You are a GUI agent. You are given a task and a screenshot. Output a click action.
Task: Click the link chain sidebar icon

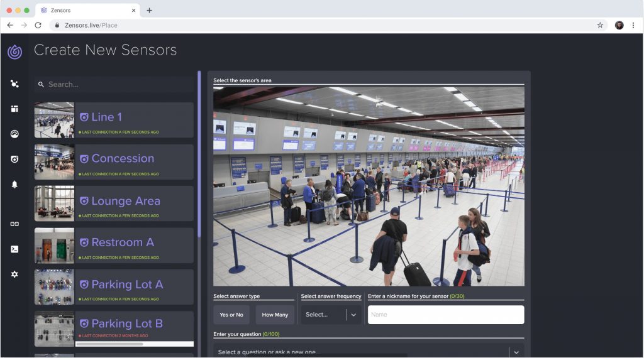click(14, 224)
